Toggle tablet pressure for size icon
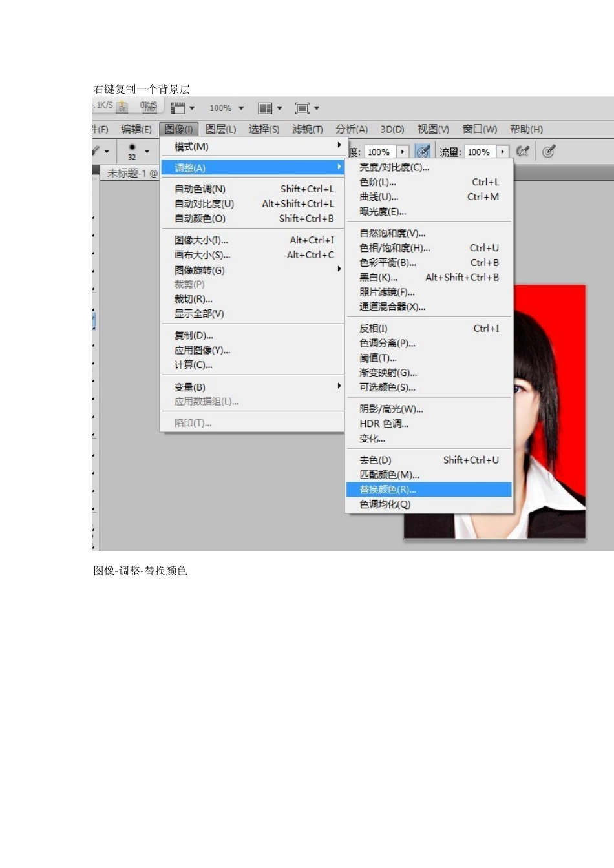 pyautogui.click(x=548, y=152)
